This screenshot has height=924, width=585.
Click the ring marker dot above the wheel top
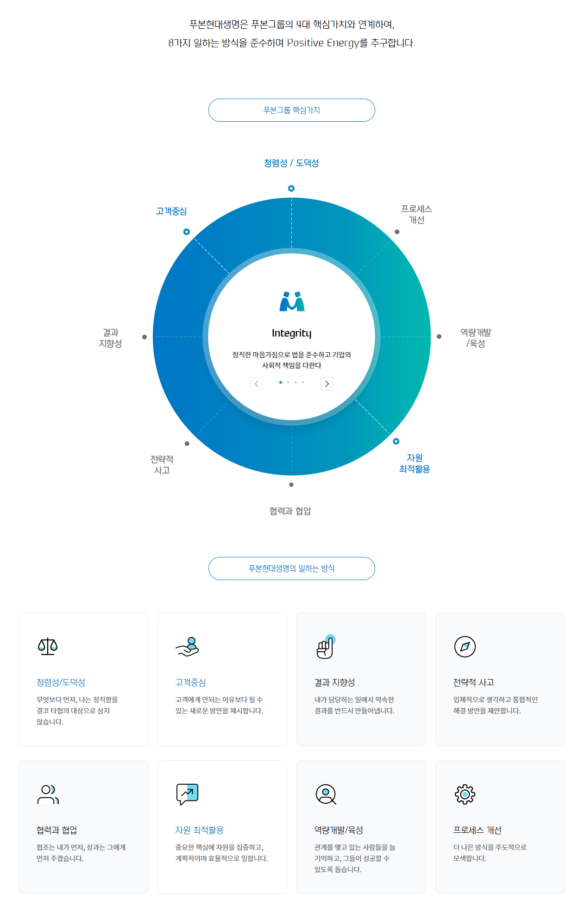tap(291, 188)
